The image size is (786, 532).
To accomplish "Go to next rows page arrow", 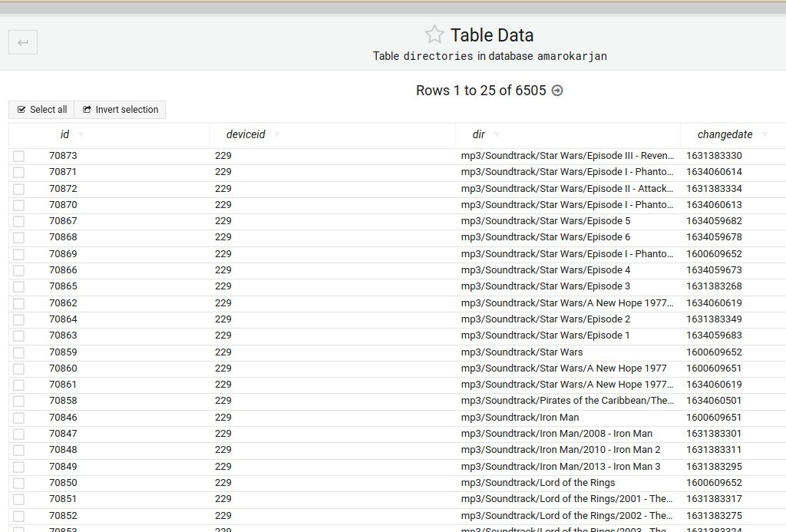I will point(557,91).
